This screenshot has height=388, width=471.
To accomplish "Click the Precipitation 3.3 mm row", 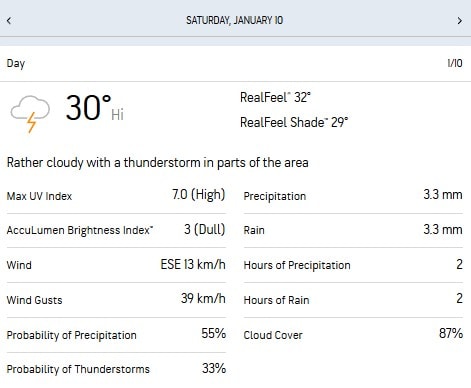I will point(353,195).
